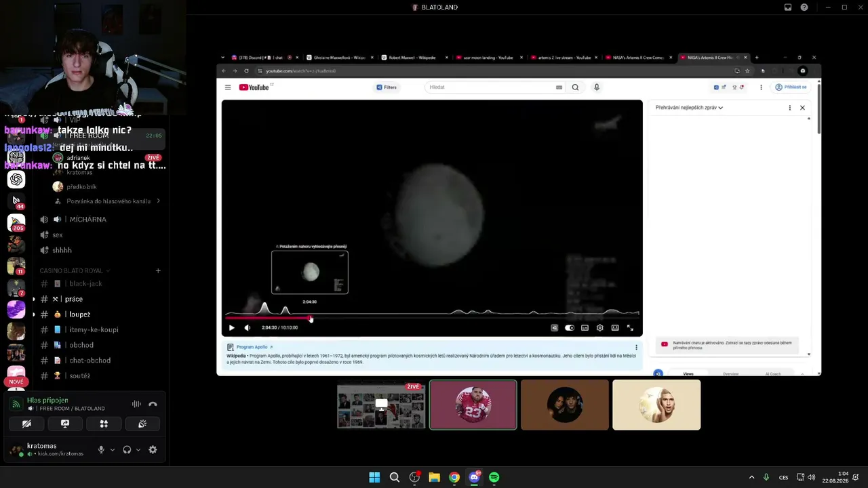Expand the chat replay mode dropdown

click(x=689, y=108)
